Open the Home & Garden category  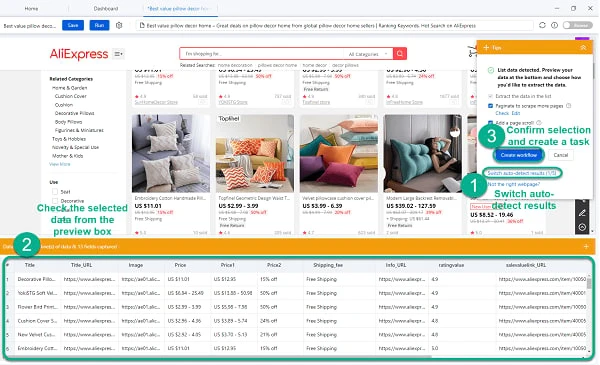[69, 88]
